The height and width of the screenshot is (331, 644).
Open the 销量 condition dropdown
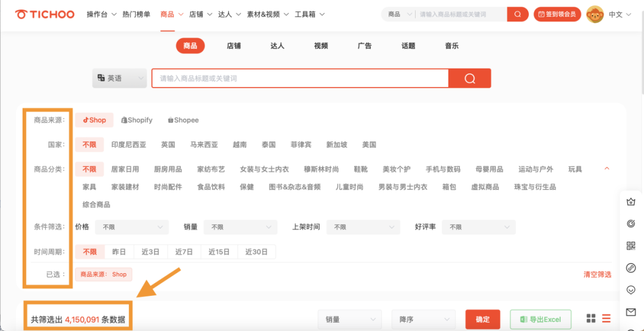pos(240,227)
